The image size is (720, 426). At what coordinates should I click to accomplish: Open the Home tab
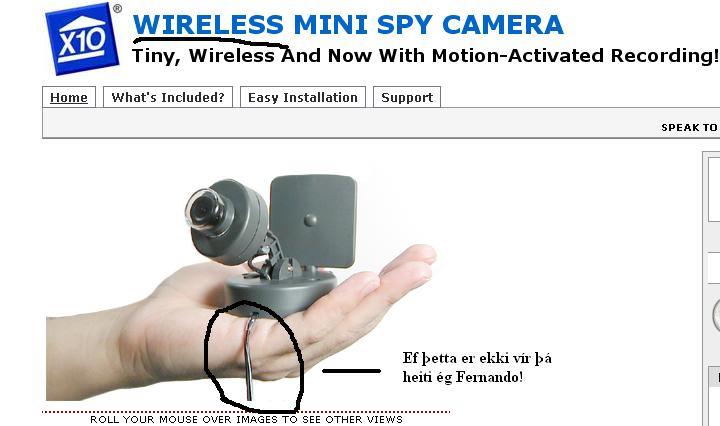[69, 97]
